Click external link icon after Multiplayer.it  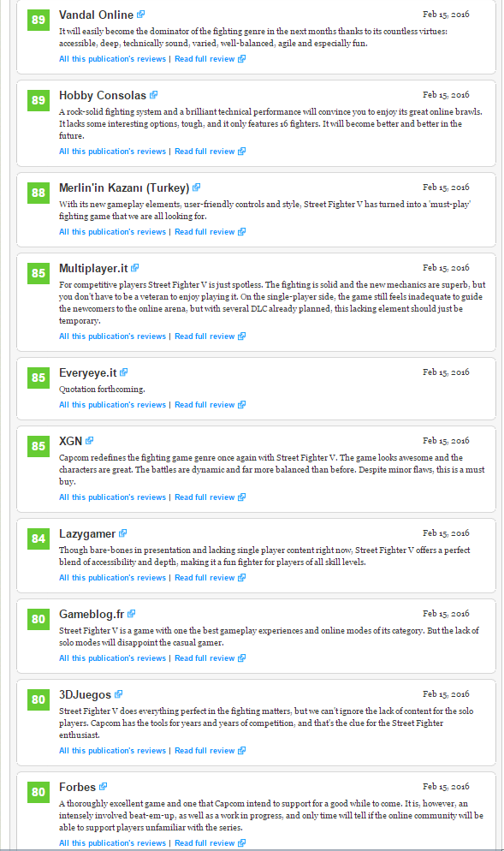click(x=135, y=268)
